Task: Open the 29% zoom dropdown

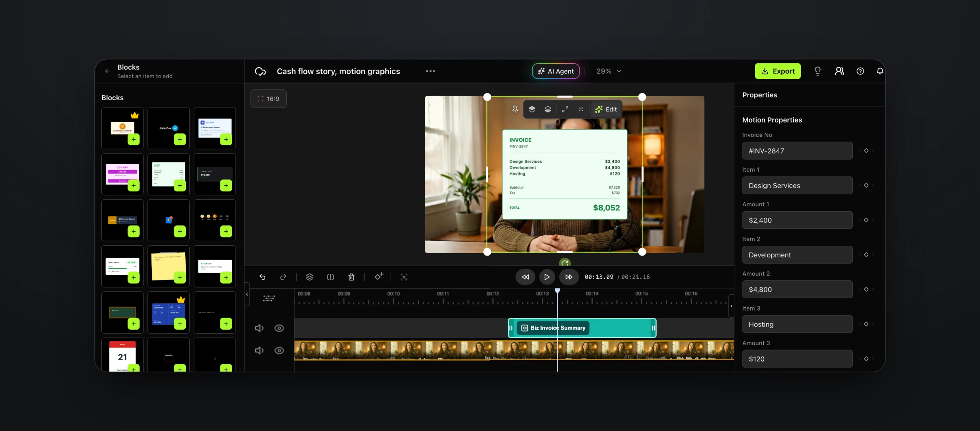Action: pyautogui.click(x=609, y=71)
